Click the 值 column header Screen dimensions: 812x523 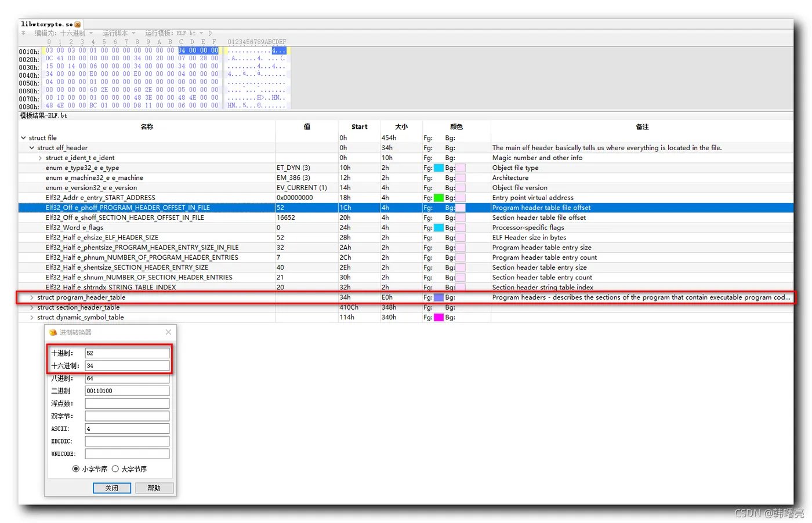(x=307, y=126)
